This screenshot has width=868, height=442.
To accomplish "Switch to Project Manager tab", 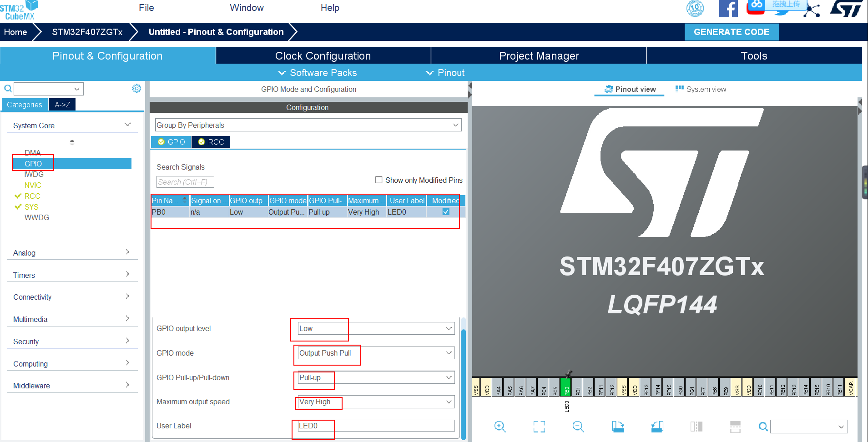I will pos(539,55).
